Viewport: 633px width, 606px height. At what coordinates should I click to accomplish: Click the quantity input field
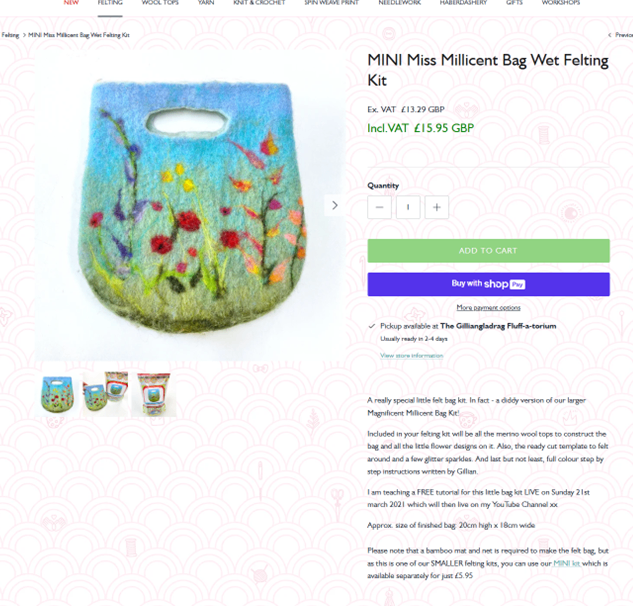tap(408, 208)
